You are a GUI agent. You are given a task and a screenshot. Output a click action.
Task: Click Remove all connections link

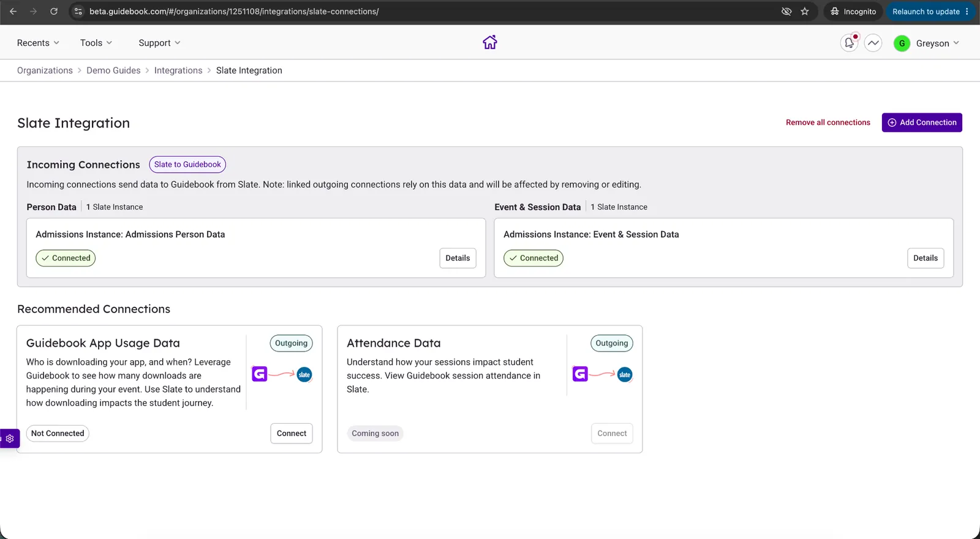pos(828,123)
